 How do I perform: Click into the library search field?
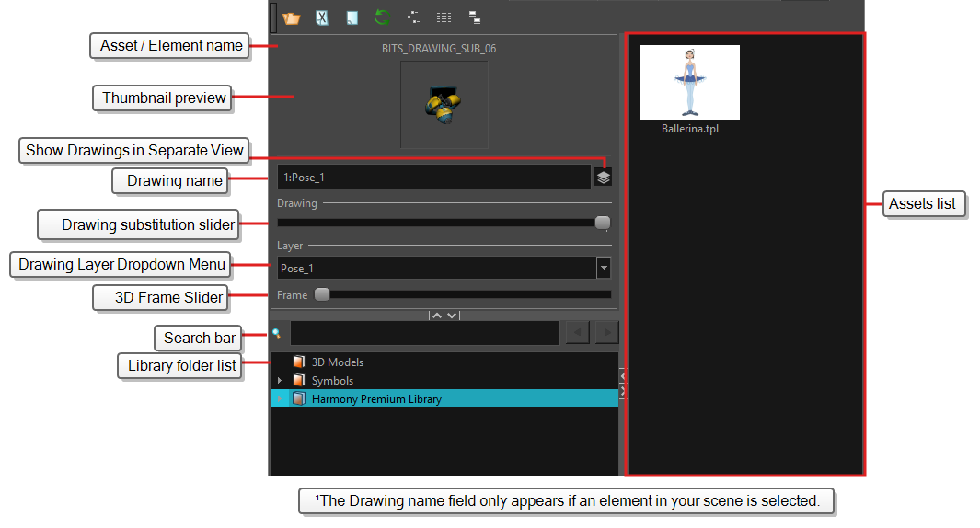425,333
